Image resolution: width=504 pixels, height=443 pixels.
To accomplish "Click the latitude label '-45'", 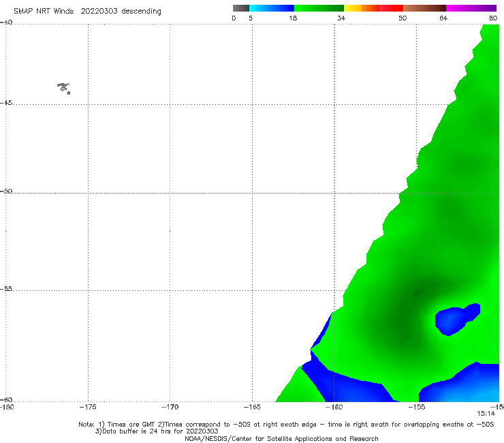I will [x=6, y=103].
